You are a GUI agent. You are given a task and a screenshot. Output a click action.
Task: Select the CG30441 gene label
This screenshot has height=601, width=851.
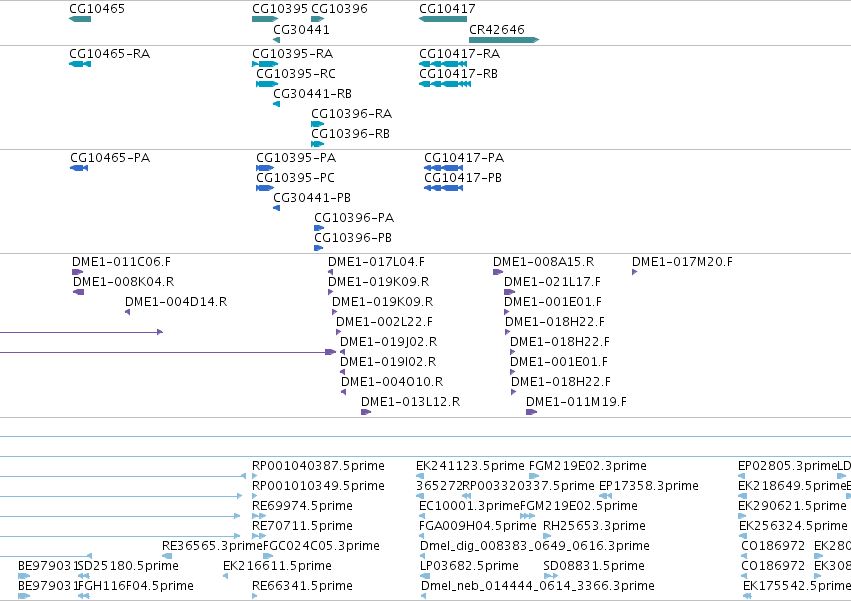[x=301, y=29]
